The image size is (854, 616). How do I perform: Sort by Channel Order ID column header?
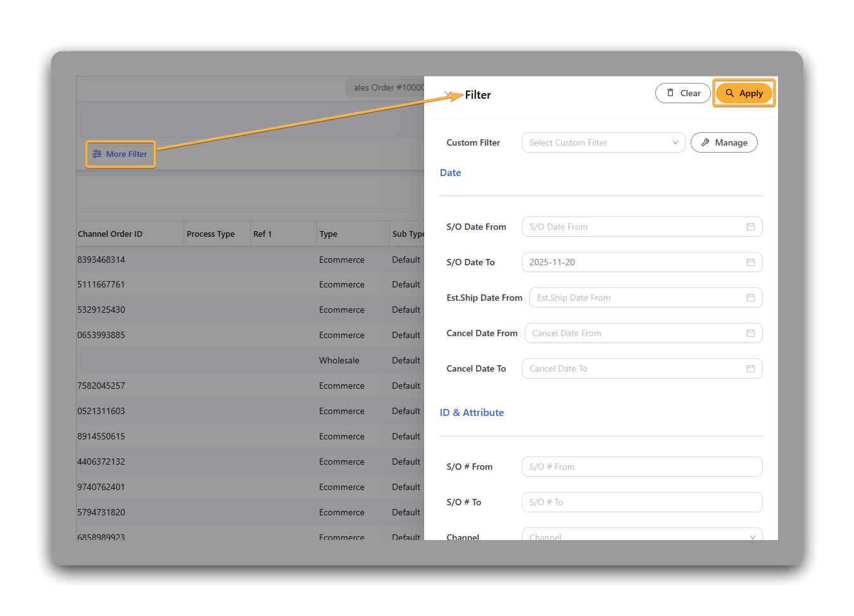[110, 234]
